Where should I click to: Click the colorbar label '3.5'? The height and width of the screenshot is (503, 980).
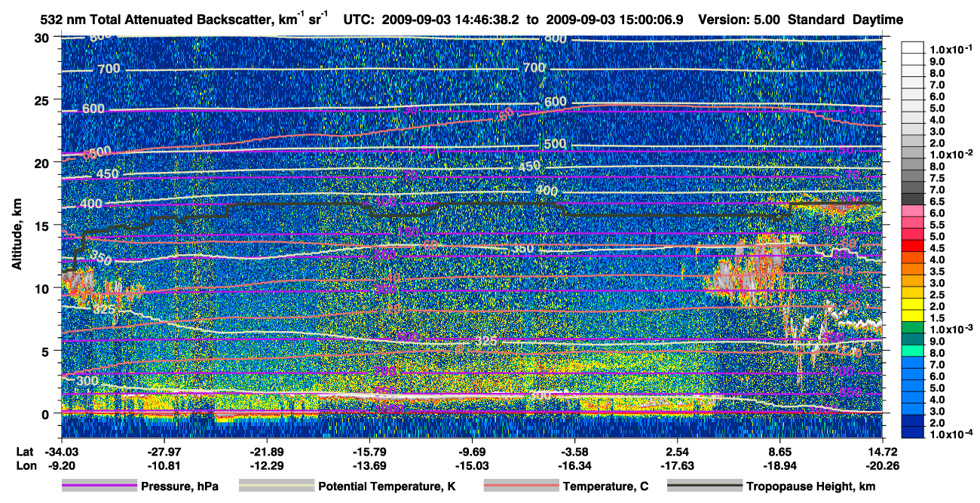(x=936, y=271)
